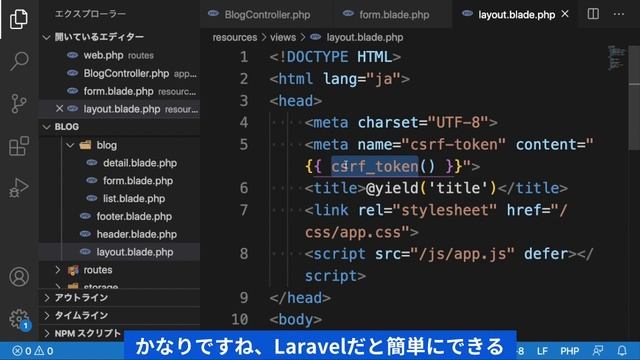This screenshot has width=640, height=360.
Task: Click the notifications bell in status bar
Action: 622,351
